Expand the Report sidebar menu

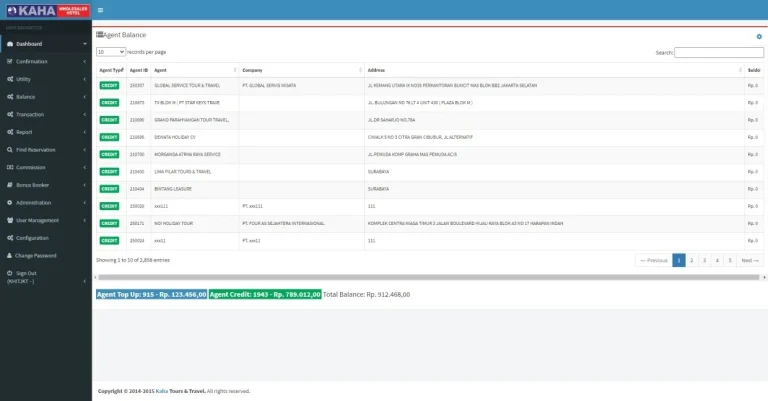tap(46, 132)
